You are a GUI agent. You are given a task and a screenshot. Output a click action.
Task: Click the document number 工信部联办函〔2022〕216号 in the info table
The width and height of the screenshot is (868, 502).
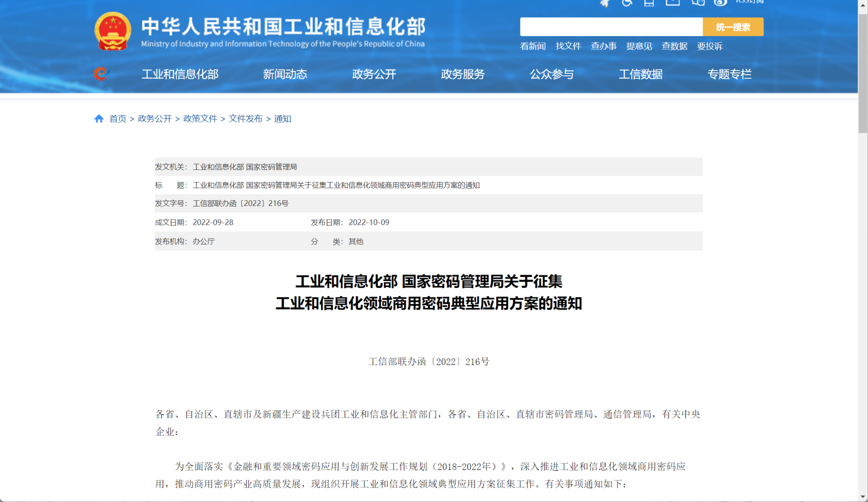pos(241,204)
